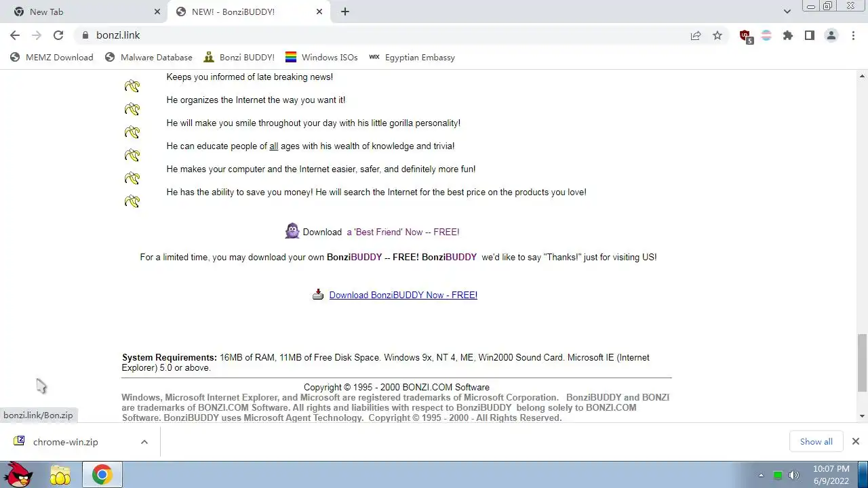Click the clock showing 10:07 PM

pos(831,474)
